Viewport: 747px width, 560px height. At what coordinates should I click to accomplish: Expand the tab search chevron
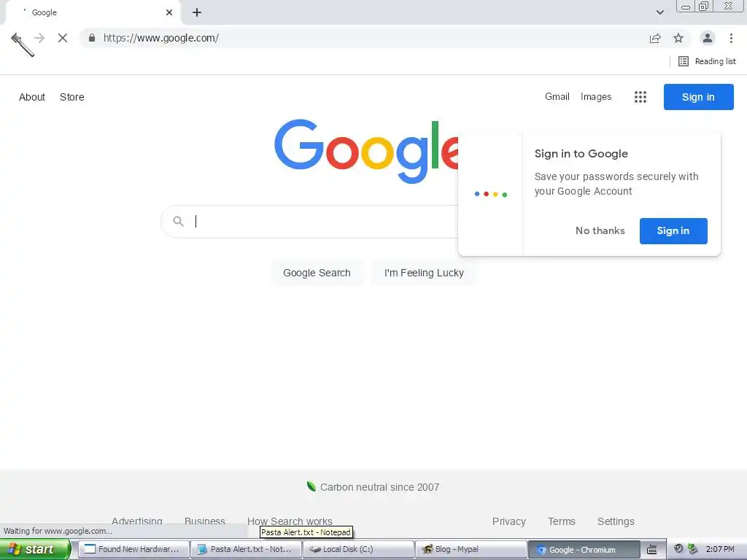pos(659,12)
